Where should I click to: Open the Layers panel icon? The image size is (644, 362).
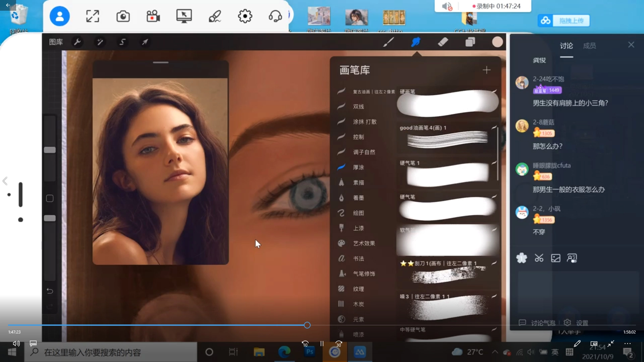(x=470, y=42)
